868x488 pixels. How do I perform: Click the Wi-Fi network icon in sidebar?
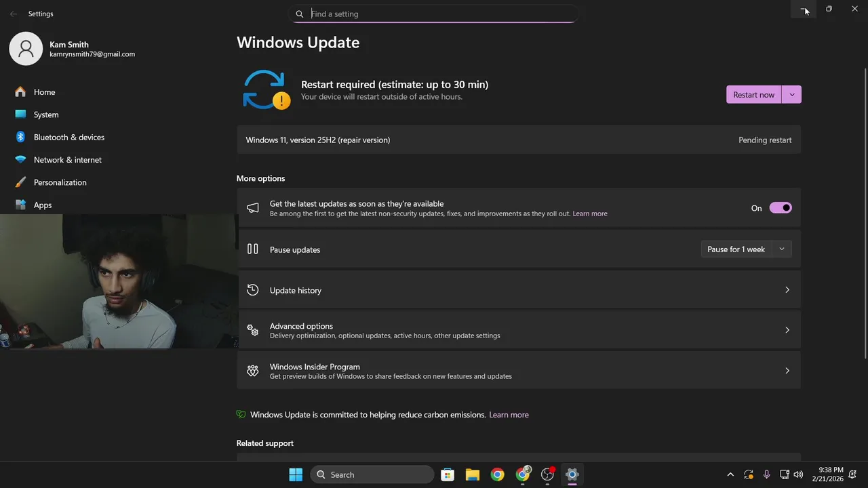(20, 160)
